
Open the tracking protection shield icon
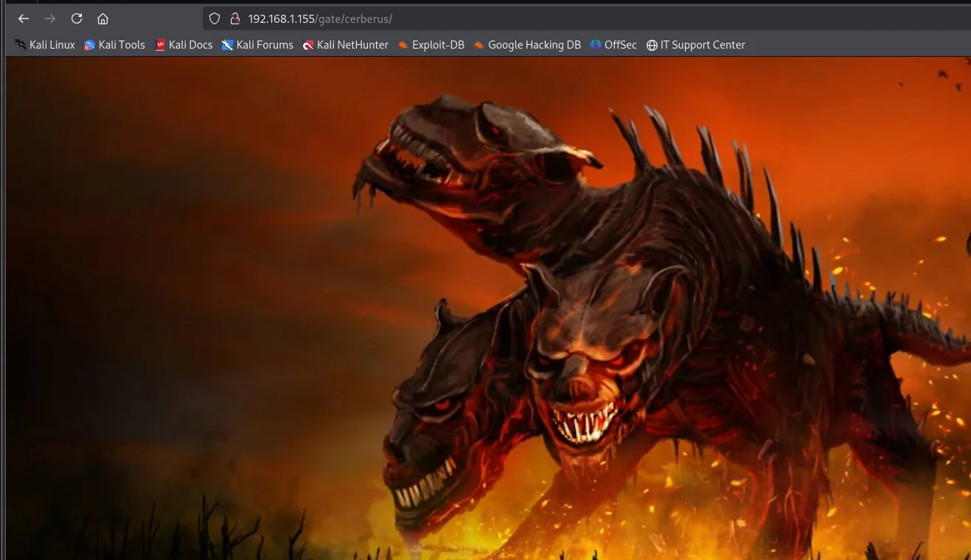click(215, 18)
